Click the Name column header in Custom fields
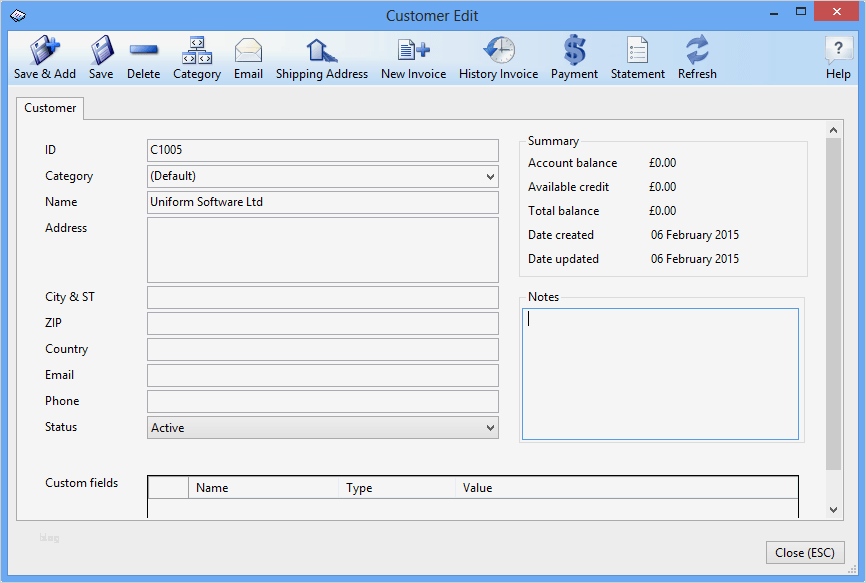Image resolution: width=866 pixels, height=583 pixels. (x=263, y=488)
